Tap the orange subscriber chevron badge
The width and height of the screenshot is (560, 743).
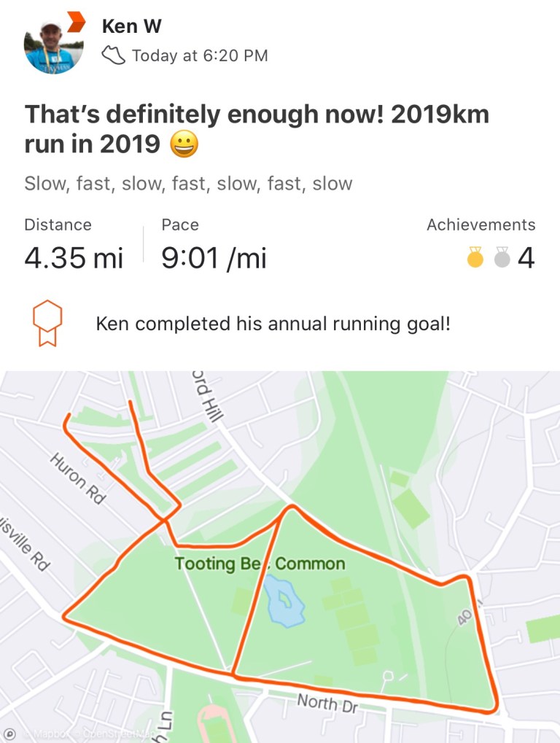(x=75, y=21)
